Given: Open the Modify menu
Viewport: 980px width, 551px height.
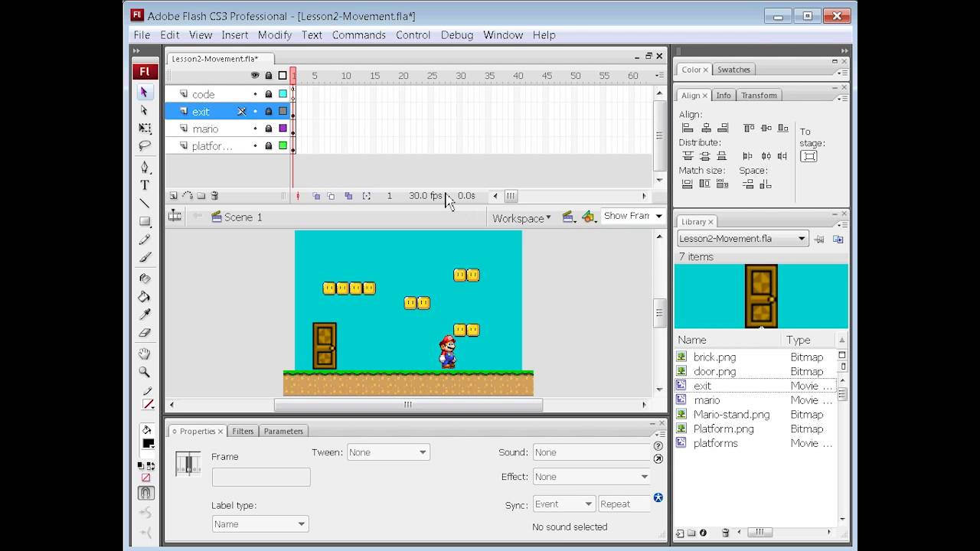Looking at the screenshot, I should click(275, 35).
